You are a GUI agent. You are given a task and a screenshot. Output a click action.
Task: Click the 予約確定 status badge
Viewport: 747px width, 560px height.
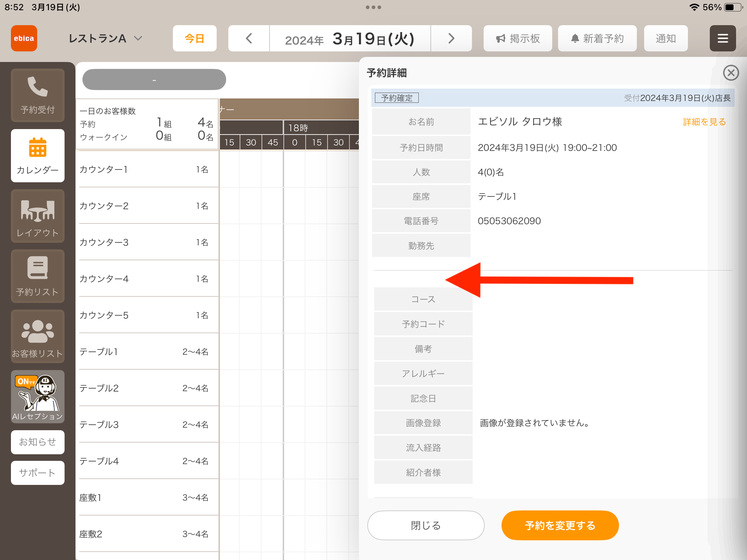click(397, 98)
